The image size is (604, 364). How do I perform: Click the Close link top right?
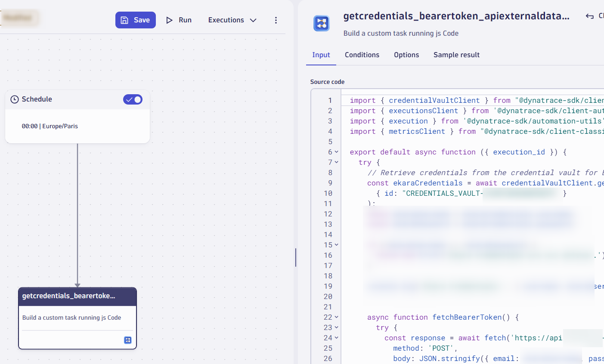[601, 15]
